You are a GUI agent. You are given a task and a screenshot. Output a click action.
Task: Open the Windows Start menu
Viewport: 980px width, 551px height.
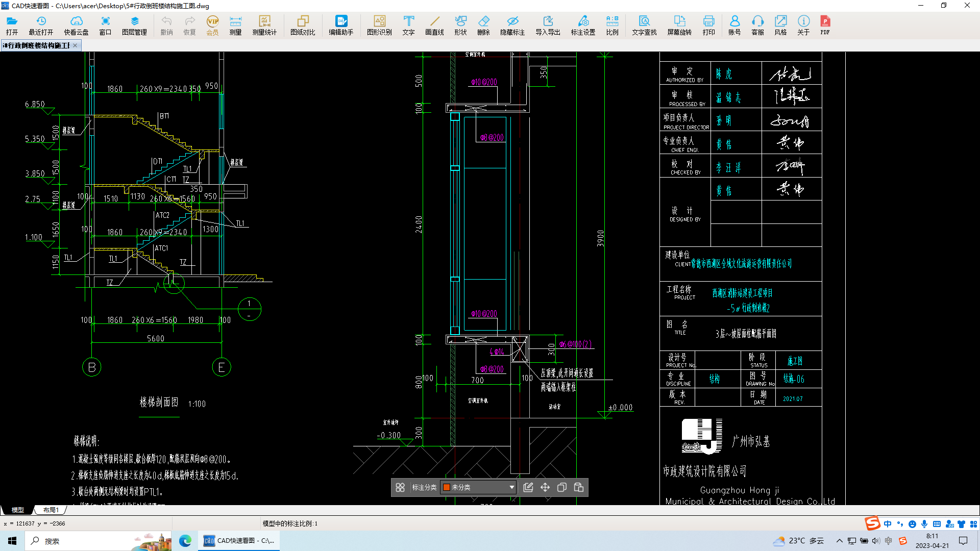[12, 541]
